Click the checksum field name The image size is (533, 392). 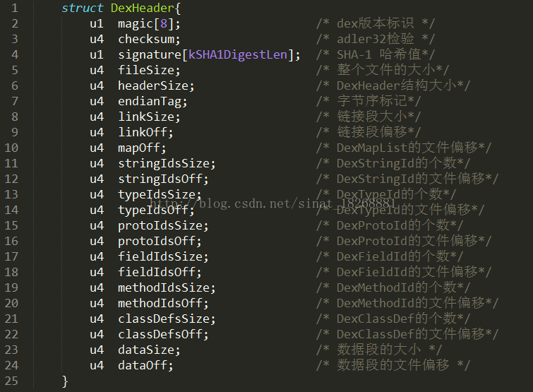(x=146, y=39)
